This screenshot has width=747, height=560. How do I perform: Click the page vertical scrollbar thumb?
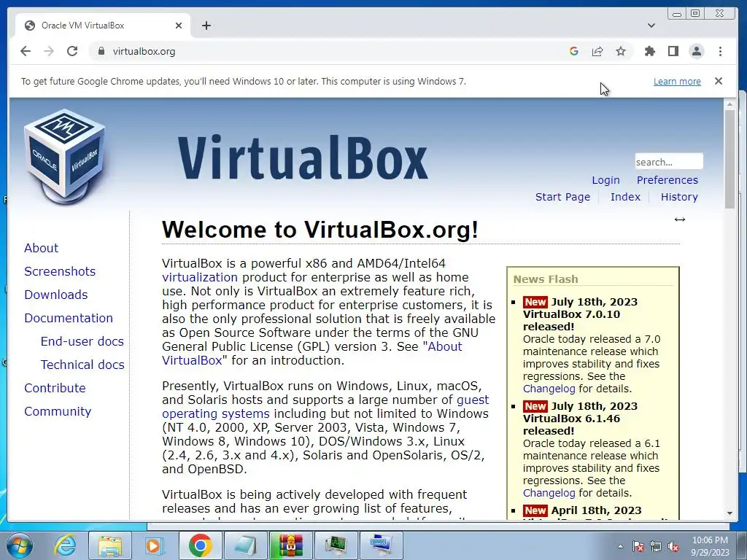coord(729,158)
